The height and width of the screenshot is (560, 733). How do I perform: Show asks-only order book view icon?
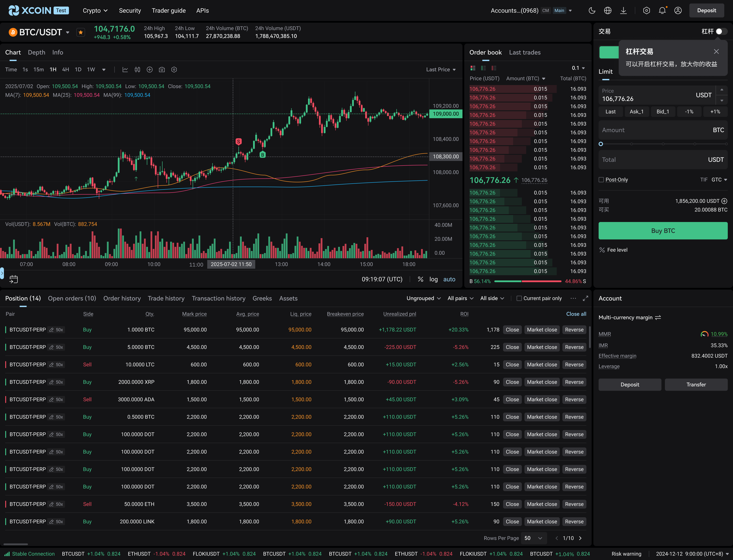click(494, 68)
